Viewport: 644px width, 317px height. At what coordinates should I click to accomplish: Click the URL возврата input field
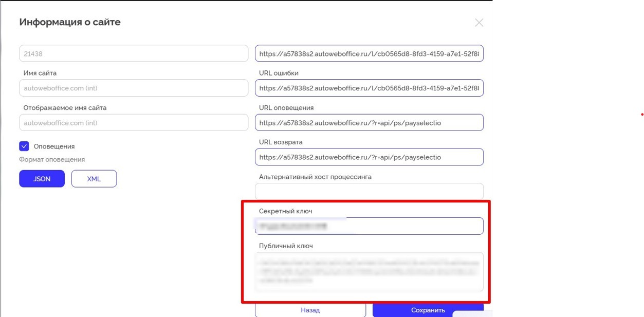coord(369,157)
